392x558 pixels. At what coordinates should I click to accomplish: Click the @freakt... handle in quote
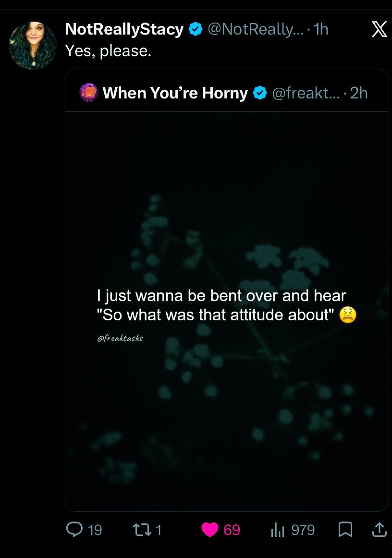(306, 93)
